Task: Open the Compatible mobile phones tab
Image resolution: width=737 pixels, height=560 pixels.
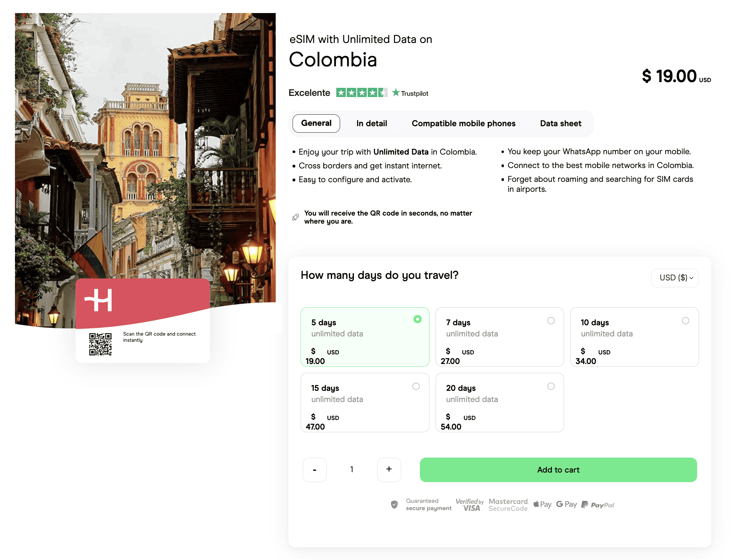Action: tap(463, 124)
